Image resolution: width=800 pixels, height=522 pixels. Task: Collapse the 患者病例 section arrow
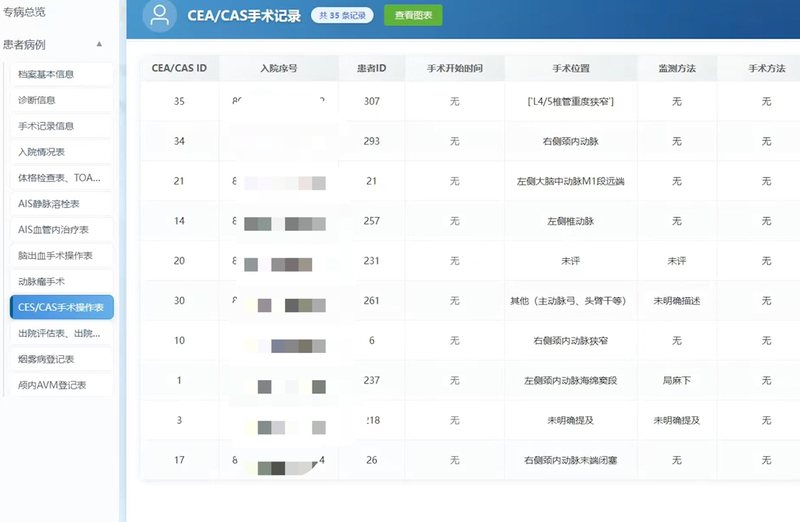(x=99, y=44)
